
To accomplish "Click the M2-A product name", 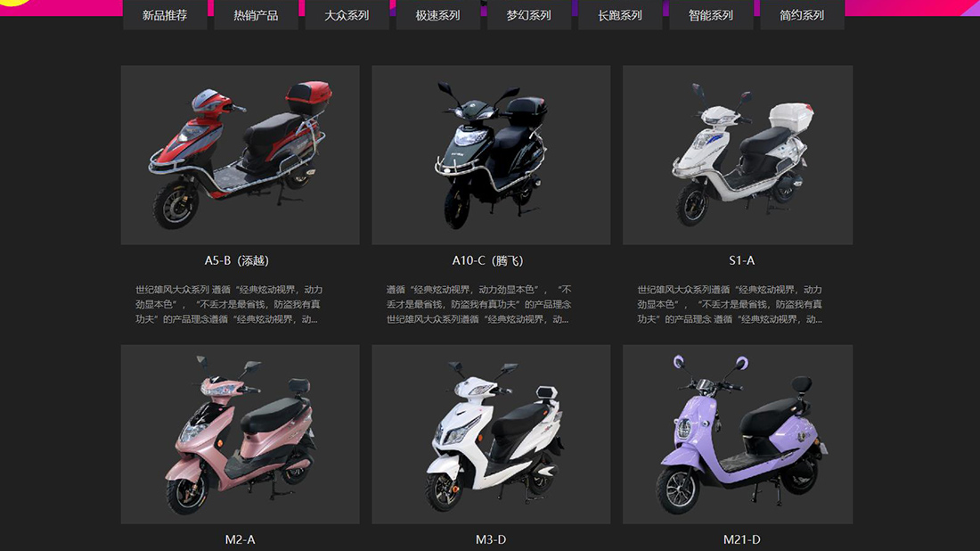I will pyautogui.click(x=240, y=539).
